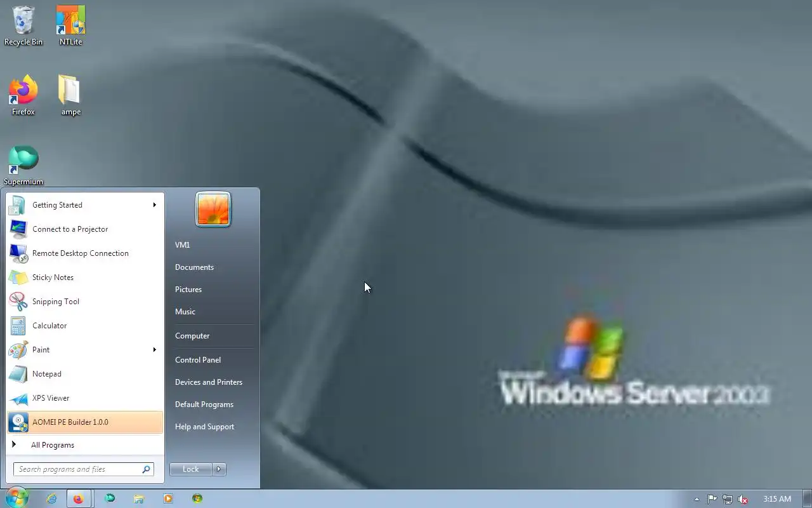Click the search magnifier icon
The height and width of the screenshot is (508, 812).
tap(146, 469)
